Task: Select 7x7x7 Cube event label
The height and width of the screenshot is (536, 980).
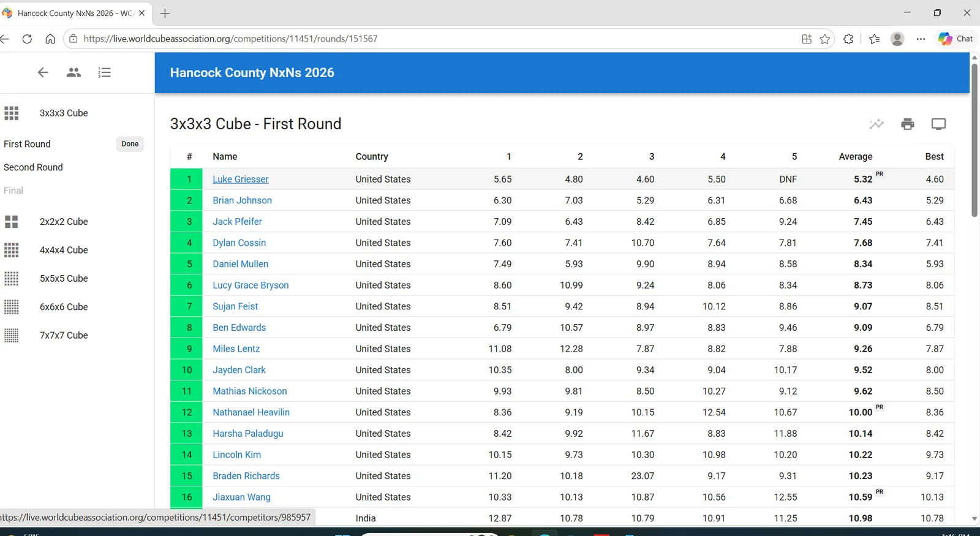Action: [x=64, y=335]
